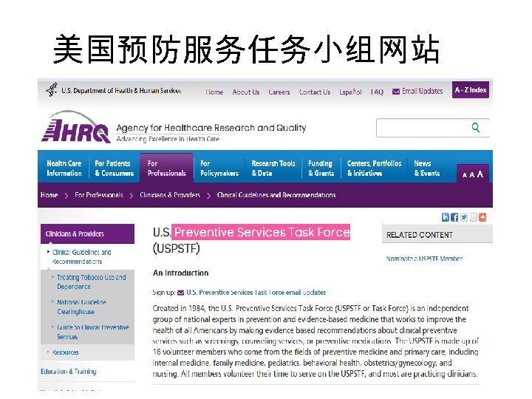This screenshot has height=399, width=532.
Task: Click U.S. Preventive Services Task Force email updates link
Action: click(256, 293)
